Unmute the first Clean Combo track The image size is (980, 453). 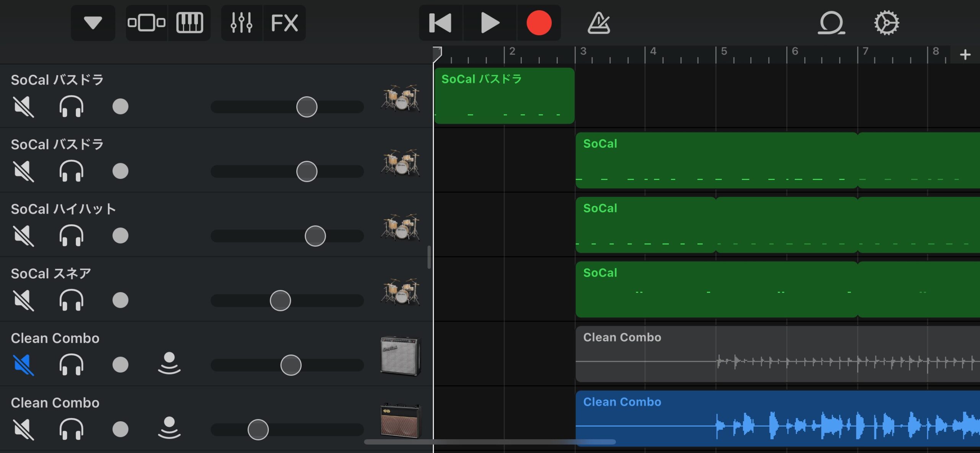click(23, 365)
